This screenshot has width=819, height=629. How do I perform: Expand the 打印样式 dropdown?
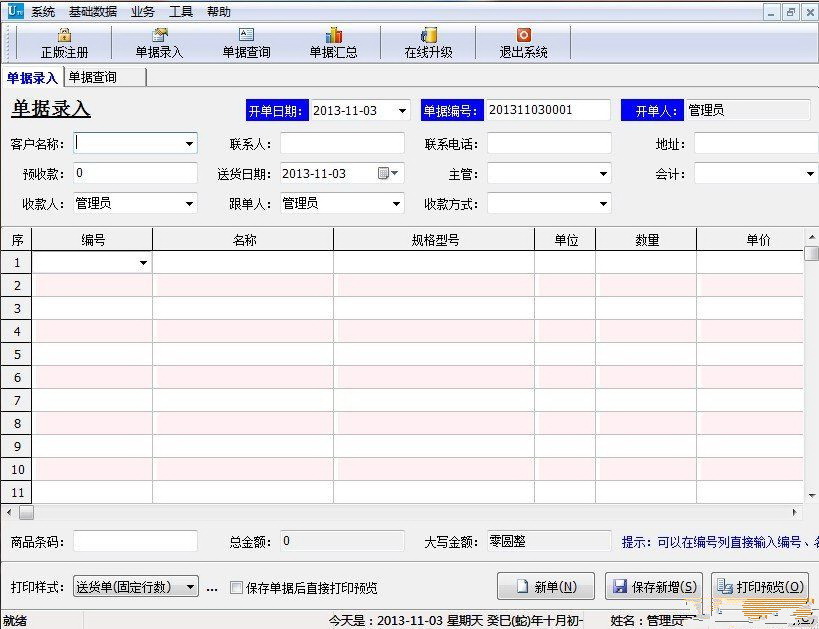[191, 587]
